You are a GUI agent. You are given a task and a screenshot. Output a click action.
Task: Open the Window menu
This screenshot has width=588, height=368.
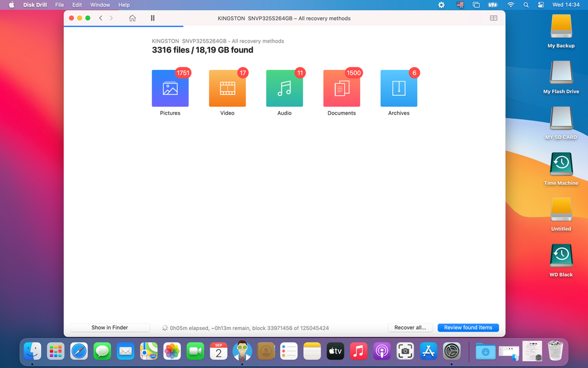(100, 5)
